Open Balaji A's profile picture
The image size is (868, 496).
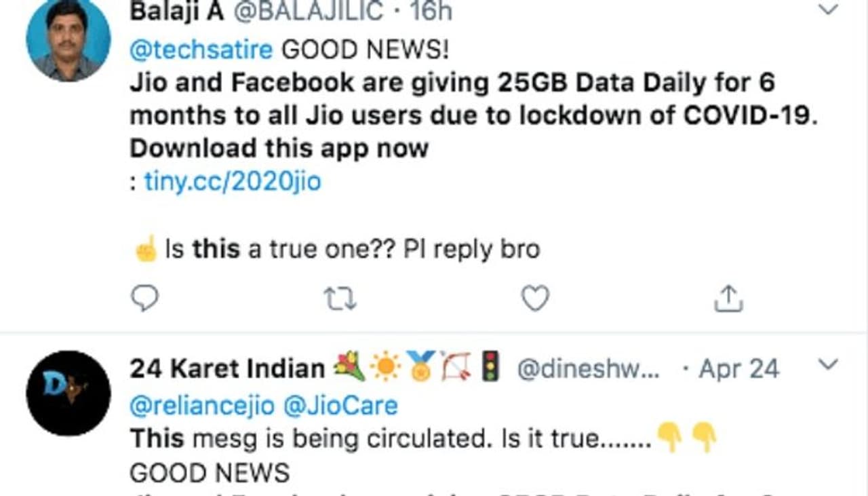click(x=68, y=39)
